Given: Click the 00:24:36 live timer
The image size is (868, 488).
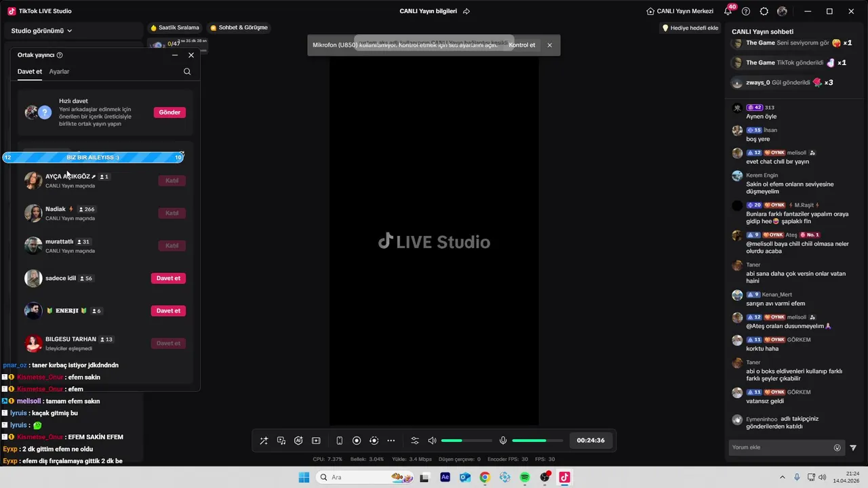Looking at the screenshot, I should (x=591, y=441).
